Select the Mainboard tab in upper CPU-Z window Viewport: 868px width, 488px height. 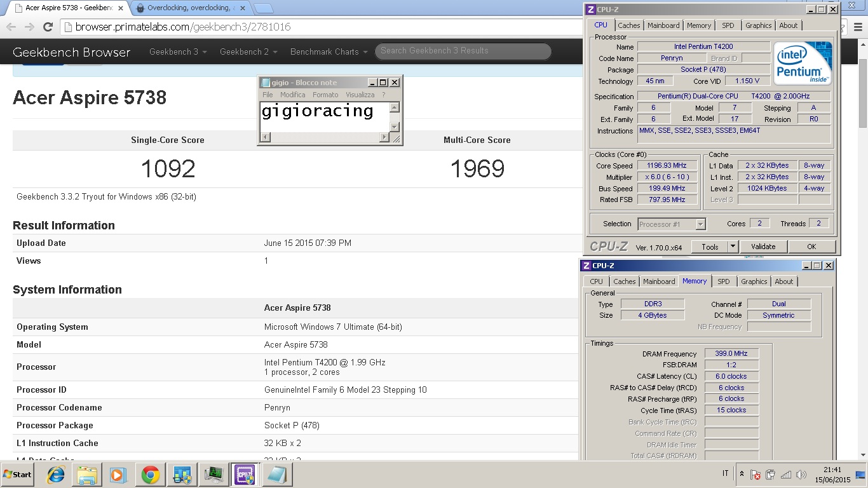[x=663, y=25]
